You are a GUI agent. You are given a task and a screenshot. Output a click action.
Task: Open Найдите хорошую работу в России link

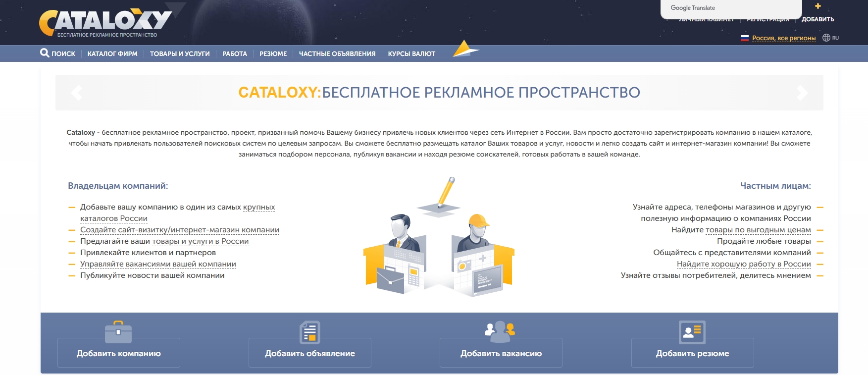[744, 264]
